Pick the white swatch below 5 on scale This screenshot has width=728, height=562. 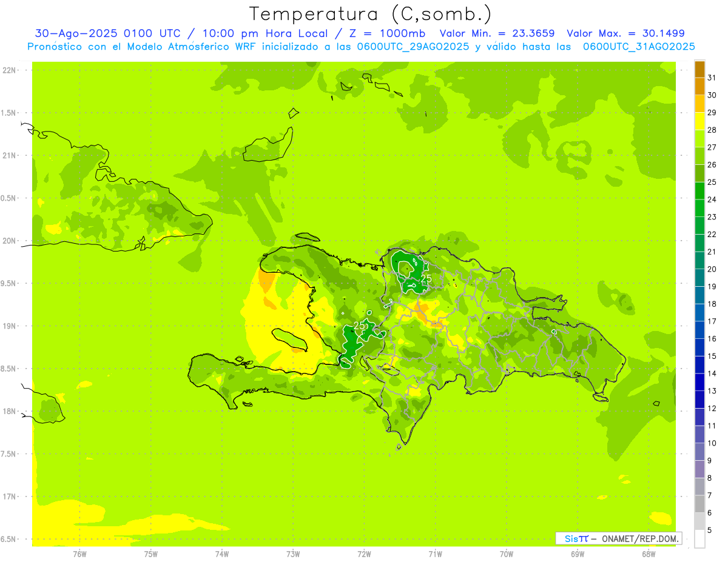click(699, 538)
